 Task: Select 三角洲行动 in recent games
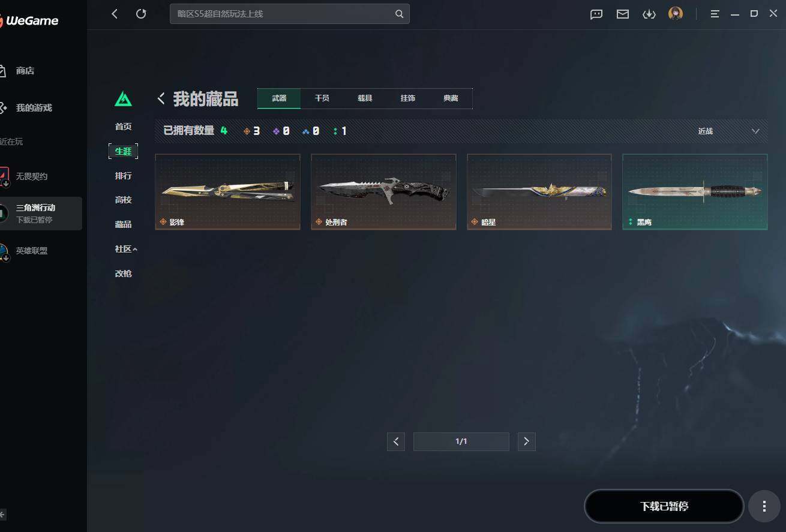tap(41, 214)
